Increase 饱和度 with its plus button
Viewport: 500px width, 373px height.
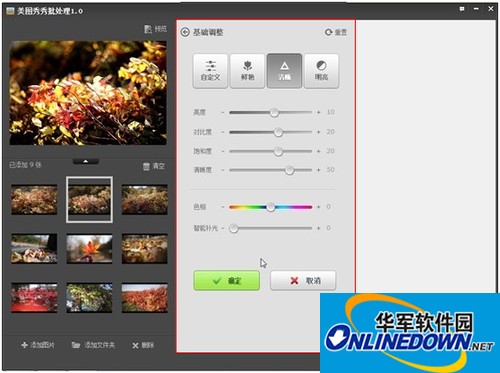coord(319,151)
